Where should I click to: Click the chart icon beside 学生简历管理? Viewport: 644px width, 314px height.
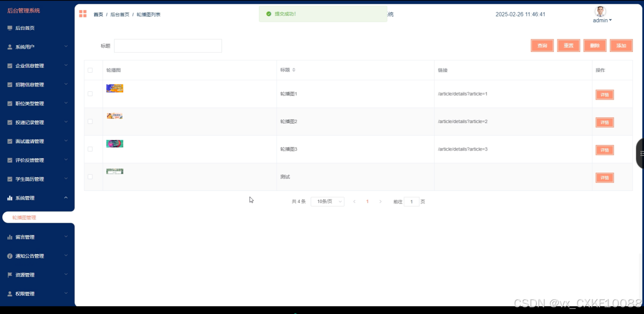tap(10, 179)
